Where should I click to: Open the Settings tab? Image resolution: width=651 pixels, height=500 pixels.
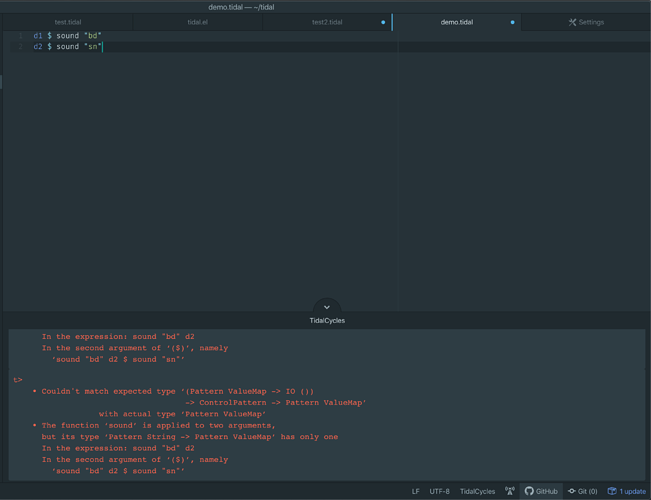click(x=586, y=22)
